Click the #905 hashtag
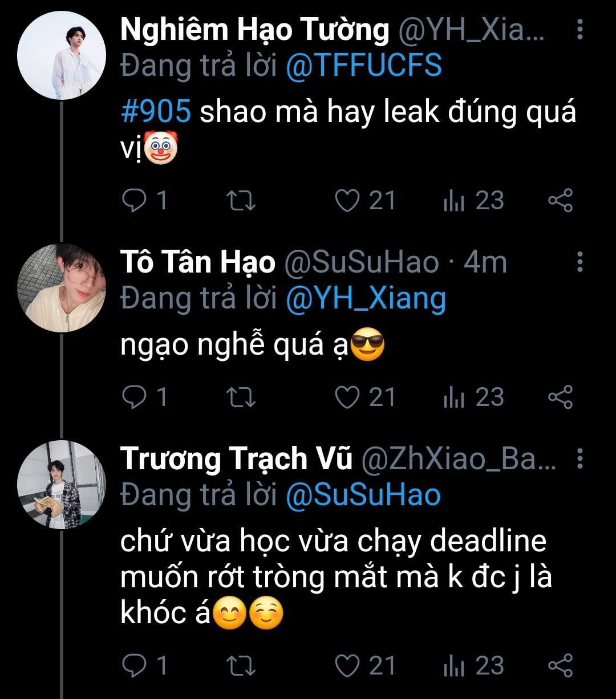Viewport: 616px width, 699px height. click(155, 113)
